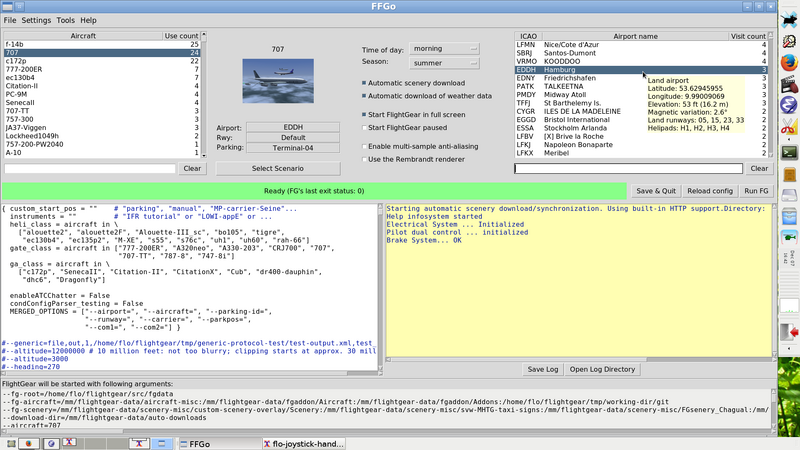Click the log output horizontal scrollbar

(x=579, y=359)
